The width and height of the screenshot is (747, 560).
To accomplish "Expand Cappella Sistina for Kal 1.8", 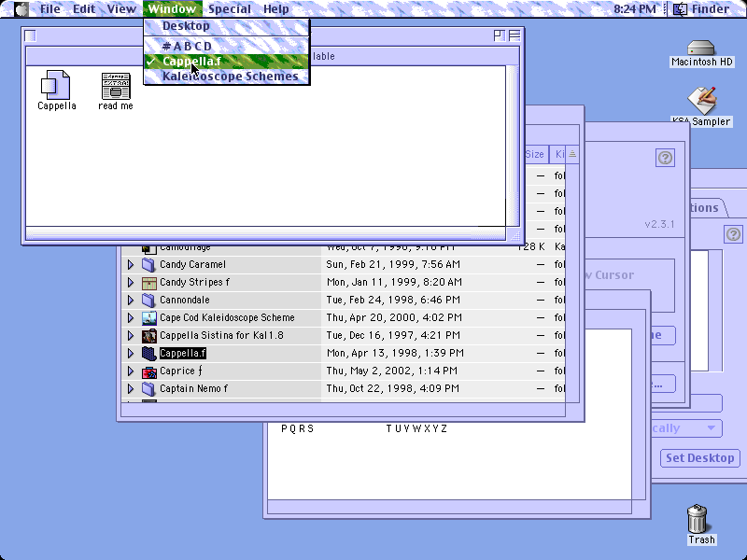I will 131,335.
